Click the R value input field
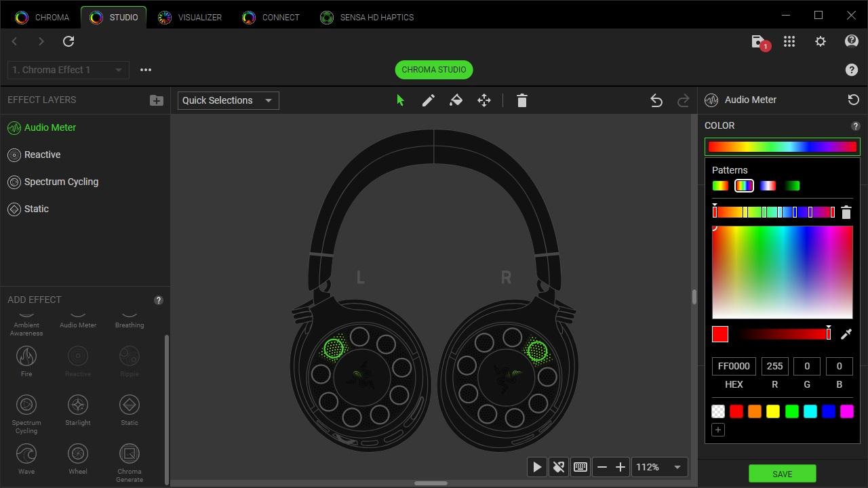Screen dimensions: 868x488 (774, 366)
